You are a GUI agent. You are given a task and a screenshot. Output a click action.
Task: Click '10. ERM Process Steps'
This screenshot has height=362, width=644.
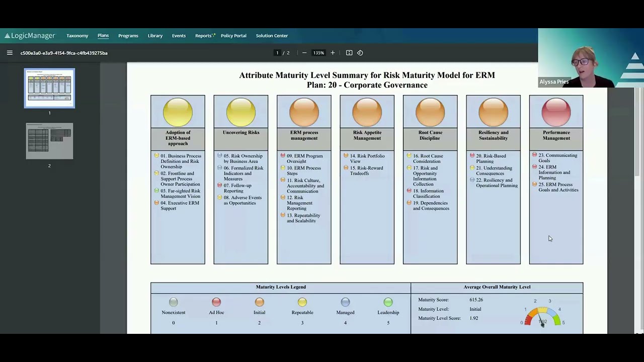coord(303,170)
